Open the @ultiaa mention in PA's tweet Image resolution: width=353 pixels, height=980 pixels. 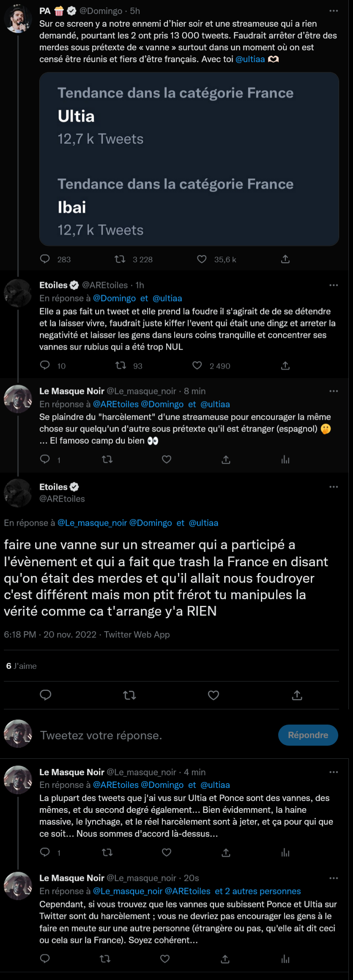250,59
